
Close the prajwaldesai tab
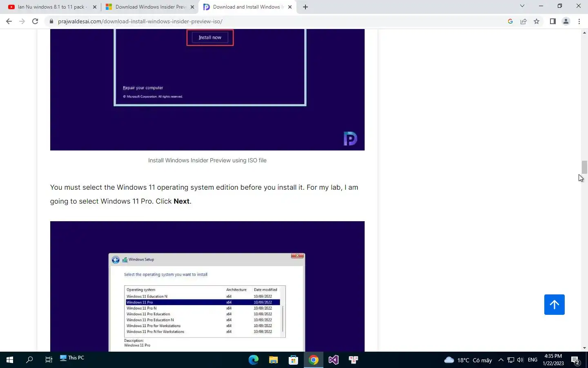click(290, 7)
